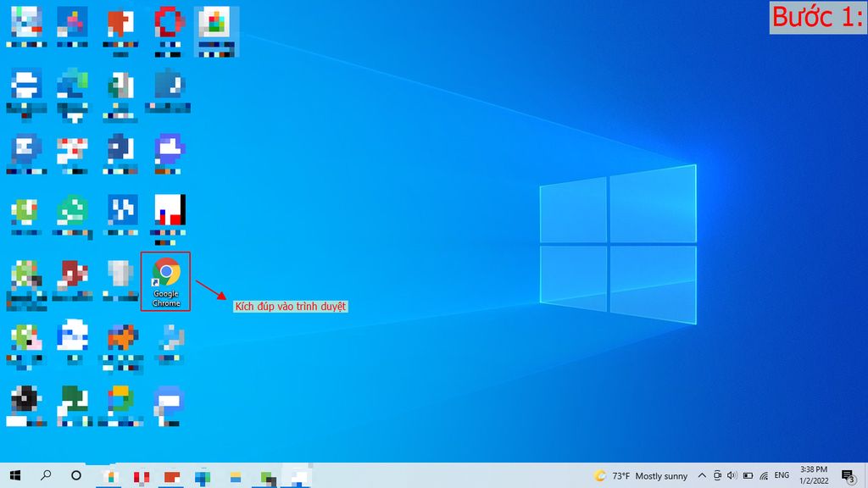Screen dimensions: 868x488
Task: View battery status in the system tray
Action: [x=747, y=475]
